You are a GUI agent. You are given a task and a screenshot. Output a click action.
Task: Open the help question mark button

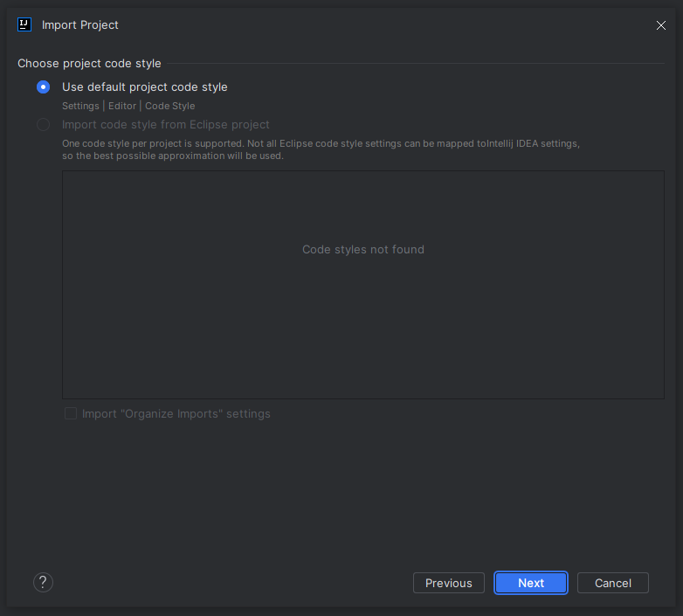43,583
